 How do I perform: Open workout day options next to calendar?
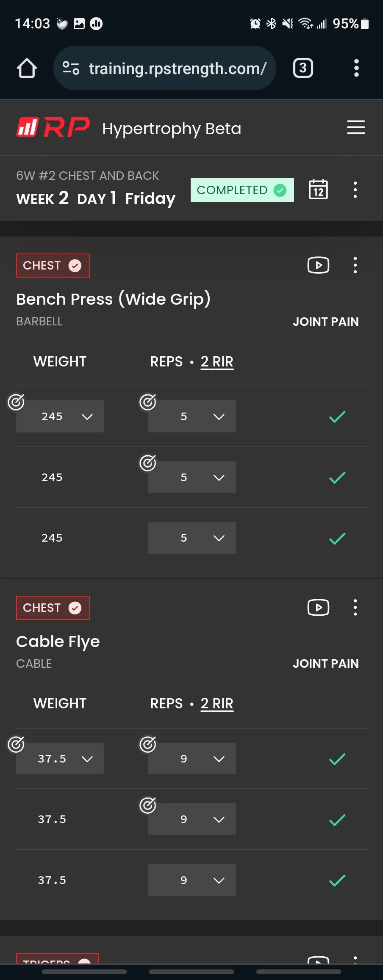pyautogui.click(x=355, y=190)
